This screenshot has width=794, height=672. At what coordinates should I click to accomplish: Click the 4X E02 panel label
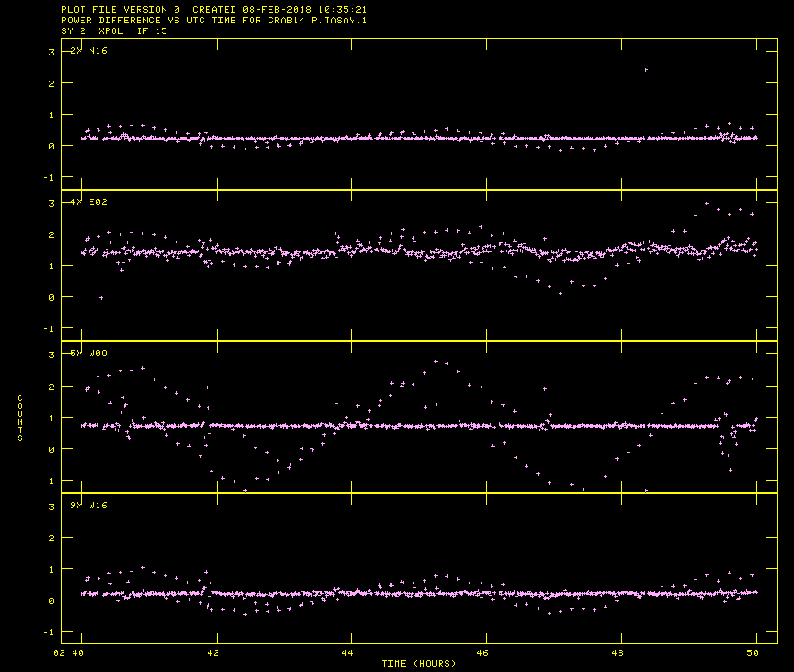click(89, 202)
